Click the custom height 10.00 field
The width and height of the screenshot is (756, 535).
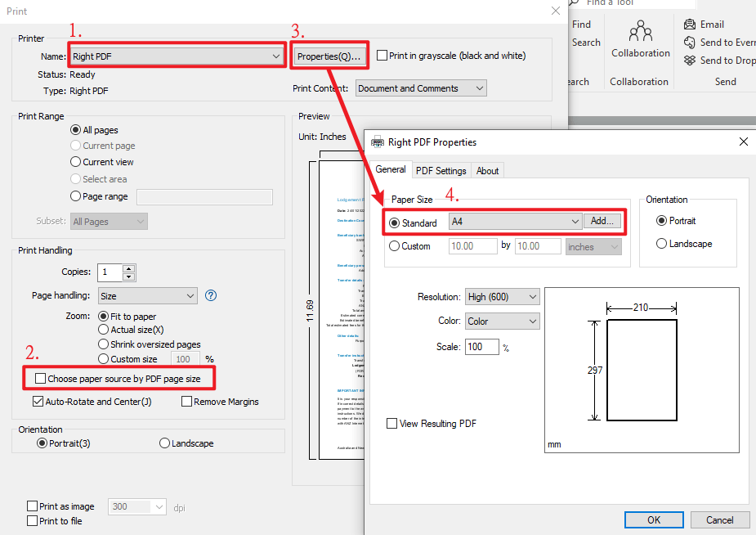pos(538,246)
